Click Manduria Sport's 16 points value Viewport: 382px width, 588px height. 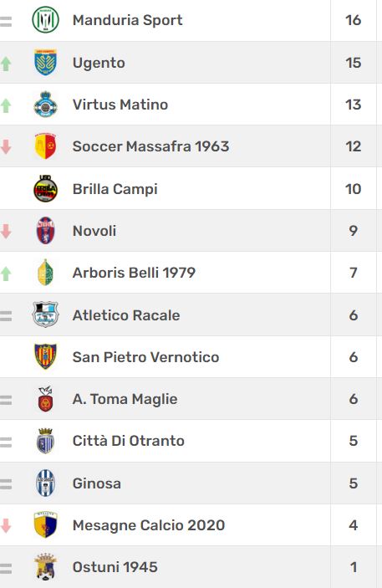(353, 20)
